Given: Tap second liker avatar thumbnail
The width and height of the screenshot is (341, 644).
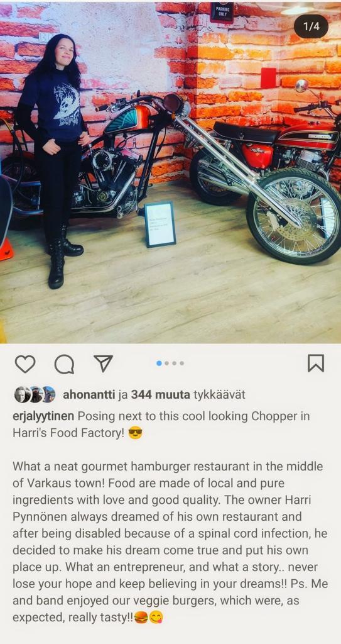Looking at the screenshot, I should (35, 395).
